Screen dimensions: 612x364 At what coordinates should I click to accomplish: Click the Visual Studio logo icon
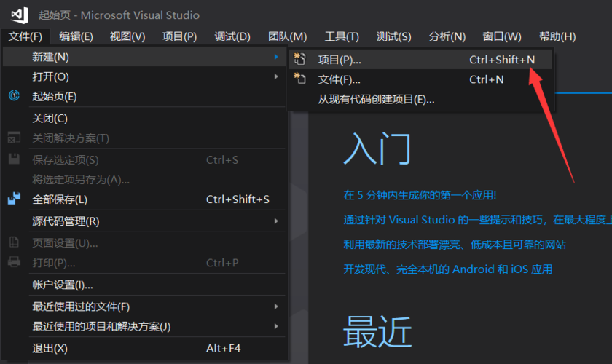(20, 15)
